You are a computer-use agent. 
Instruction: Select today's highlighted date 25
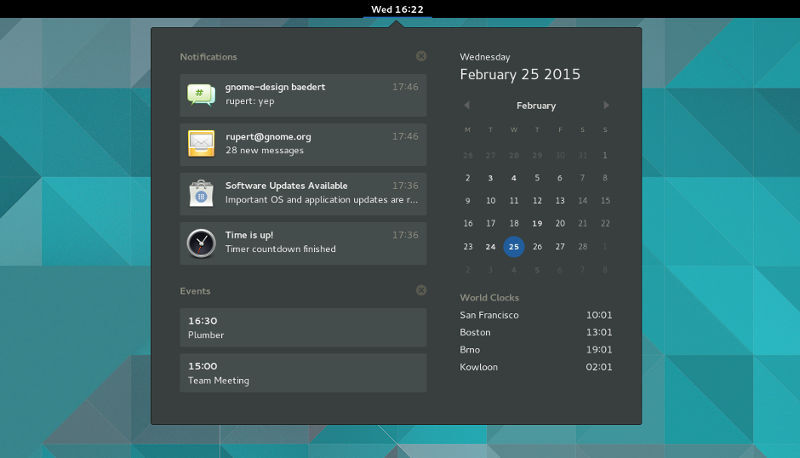tap(514, 247)
